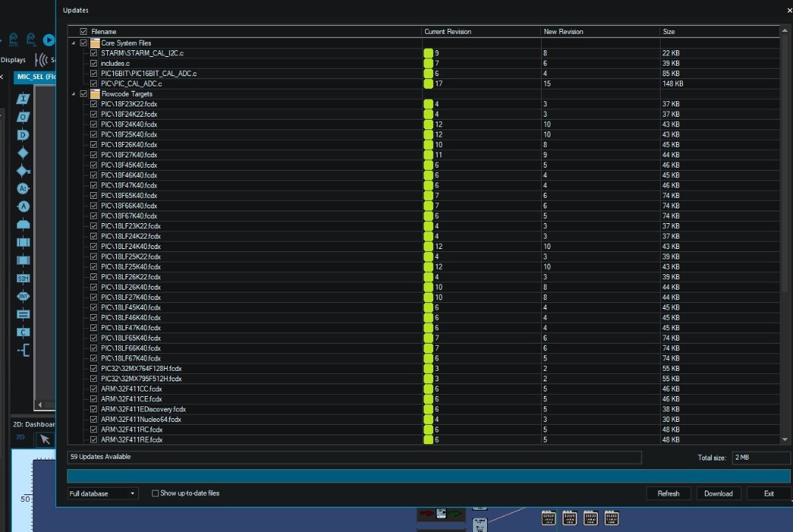Select the Interrupt 'INT' icon
Screen dimensions: 793x532
23,296
